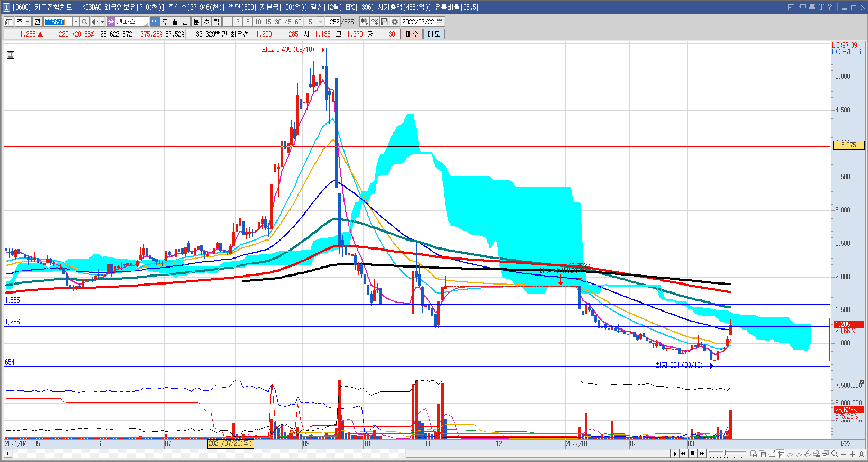Click the overlapping-windows icon in bottom toolbar
Viewport: 868px width, 462px height.
click(x=762, y=454)
